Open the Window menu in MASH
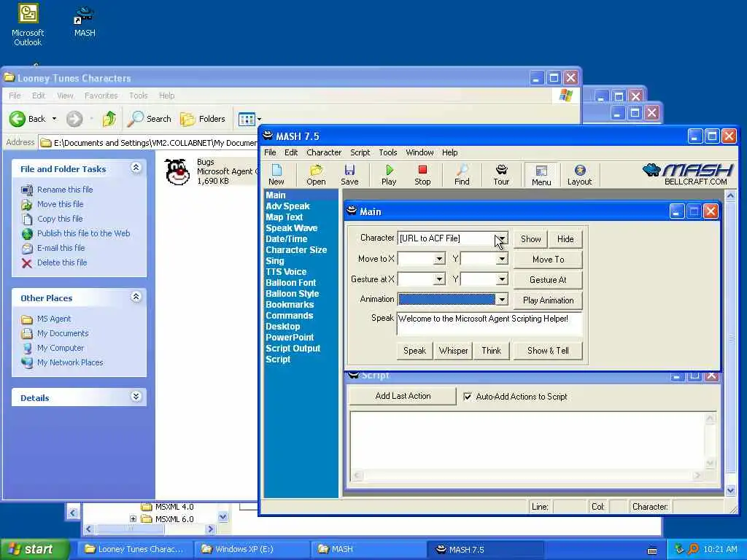Image resolution: width=747 pixels, height=560 pixels. (x=419, y=152)
